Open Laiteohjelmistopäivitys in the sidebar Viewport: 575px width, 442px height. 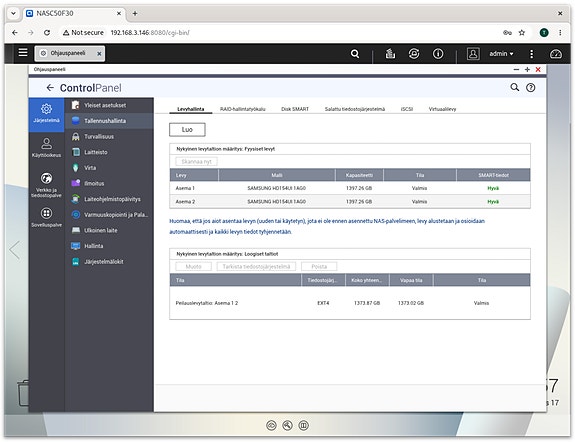[x=112, y=199]
